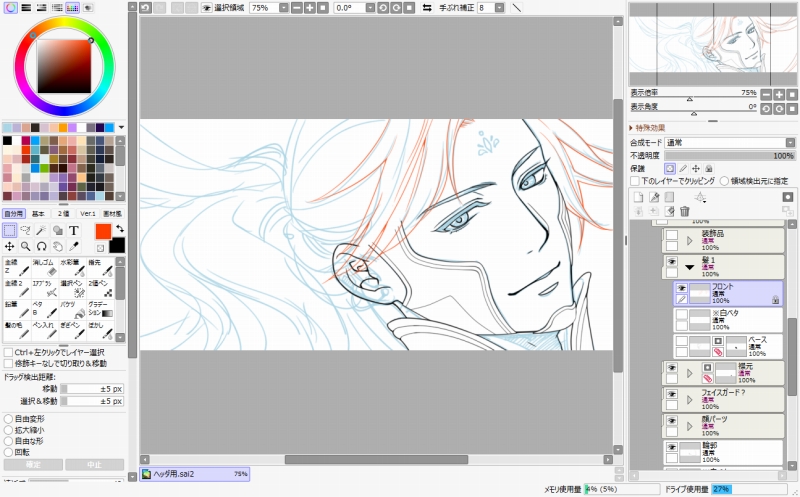The width and height of the screenshot is (800, 497).
Task: Select the Text tool
Action: pyautogui.click(x=73, y=230)
